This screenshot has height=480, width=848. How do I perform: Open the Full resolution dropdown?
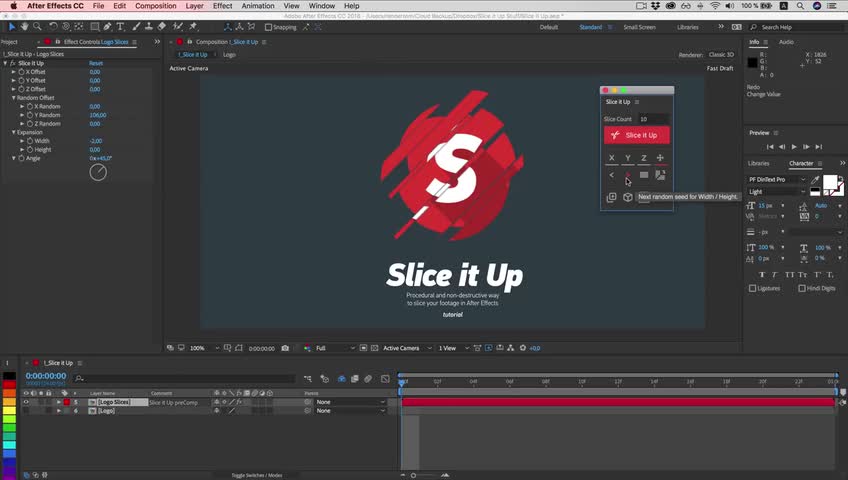click(x=335, y=348)
